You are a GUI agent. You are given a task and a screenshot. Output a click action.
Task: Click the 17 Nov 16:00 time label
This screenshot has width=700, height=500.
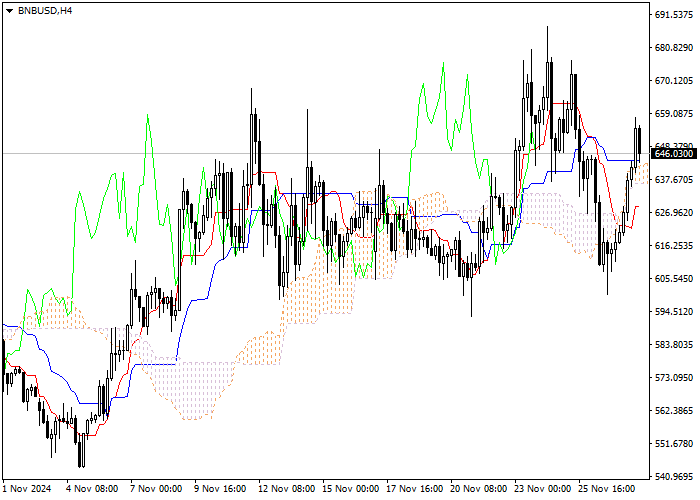tap(414, 489)
